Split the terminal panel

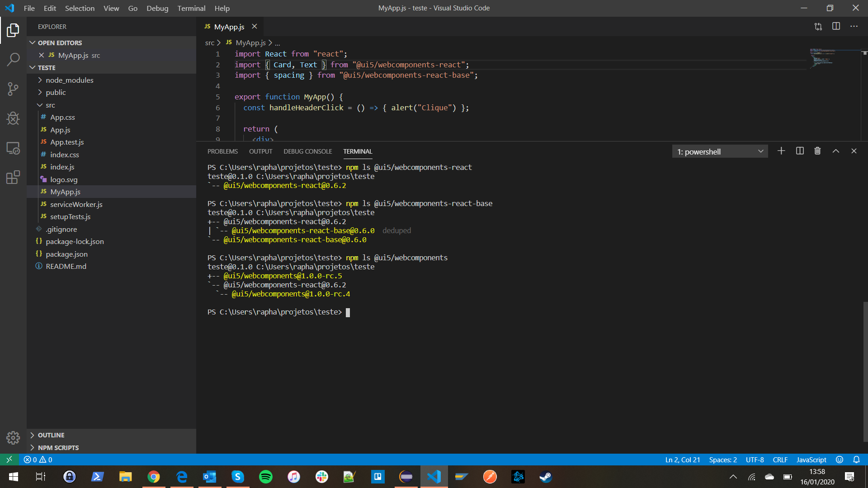click(799, 151)
